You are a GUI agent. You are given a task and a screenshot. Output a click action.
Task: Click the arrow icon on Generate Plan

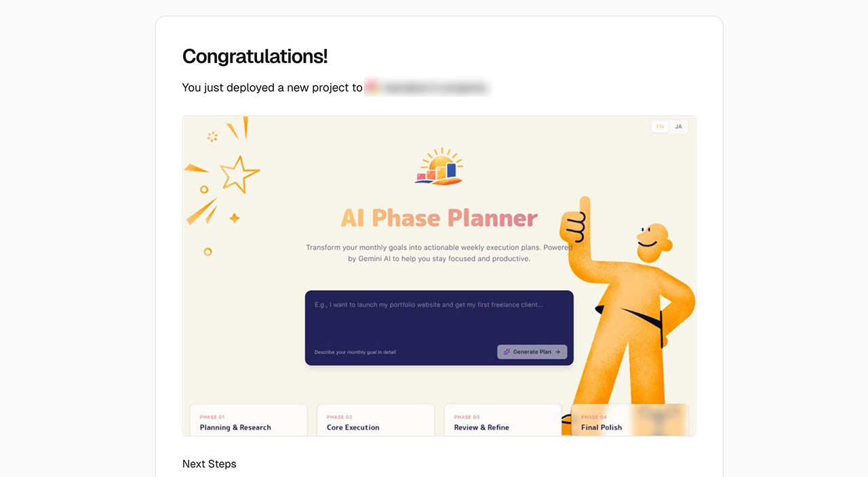[x=557, y=352]
